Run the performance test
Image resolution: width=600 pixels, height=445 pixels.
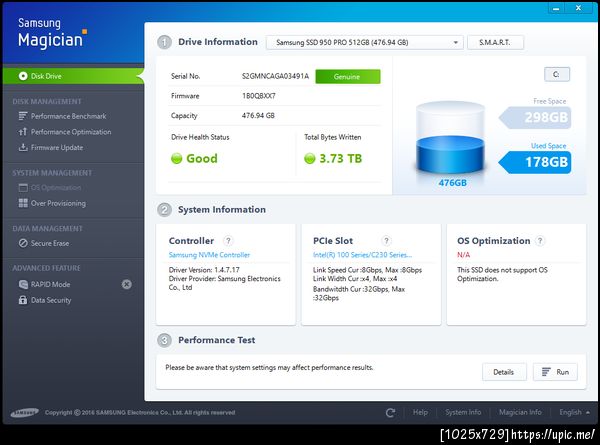tap(555, 372)
